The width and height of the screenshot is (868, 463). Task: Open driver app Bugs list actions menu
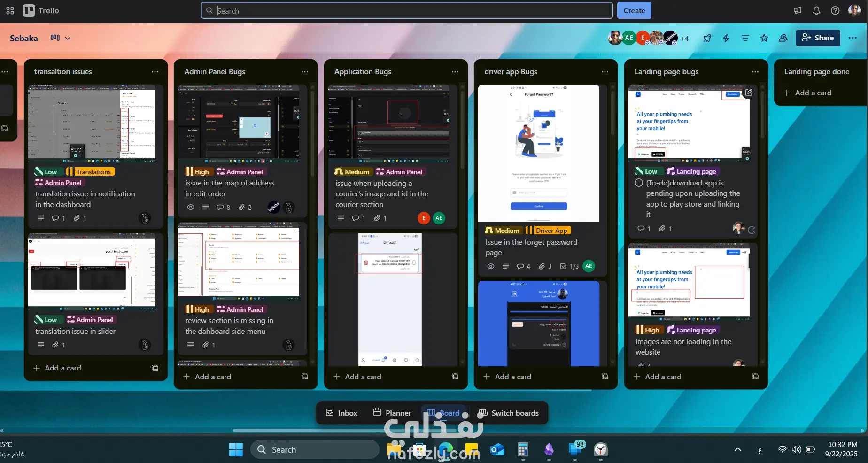tap(605, 72)
